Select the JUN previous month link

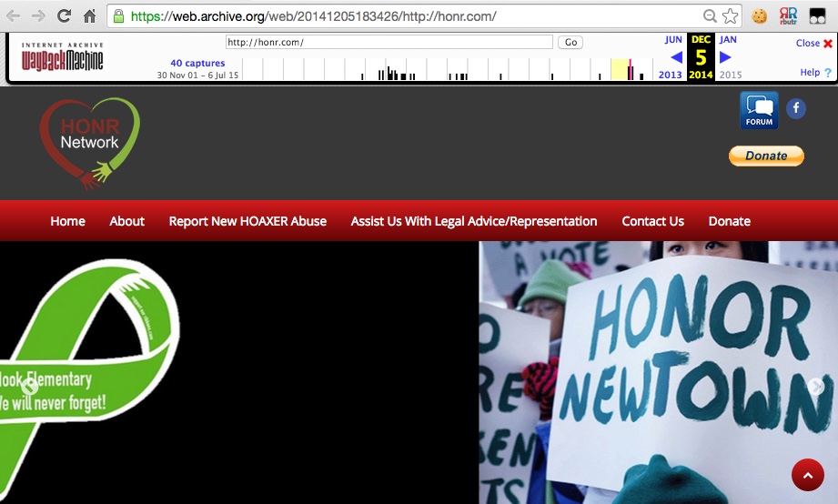click(x=673, y=39)
